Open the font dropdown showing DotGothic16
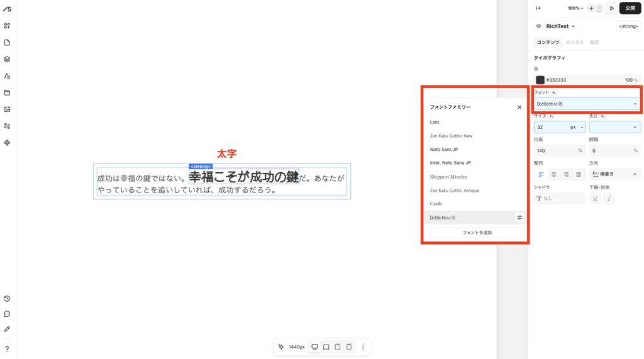The width and height of the screenshot is (644, 359). [587, 104]
